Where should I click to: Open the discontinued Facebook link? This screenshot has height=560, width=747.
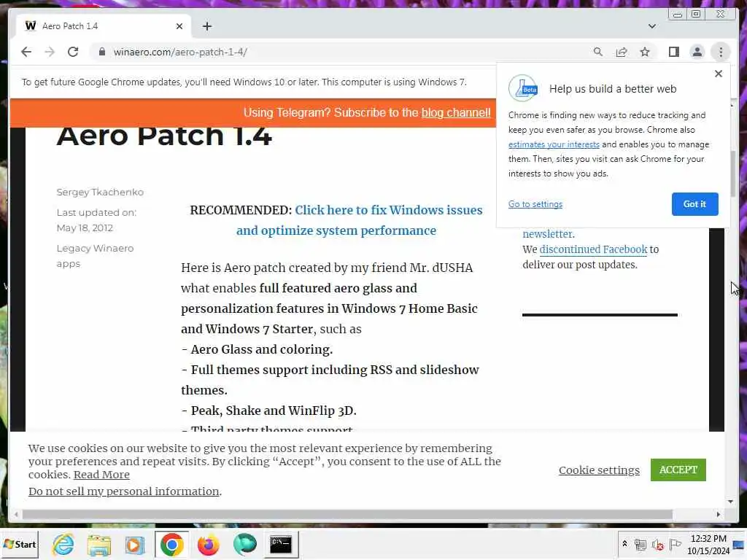(593, 249)
